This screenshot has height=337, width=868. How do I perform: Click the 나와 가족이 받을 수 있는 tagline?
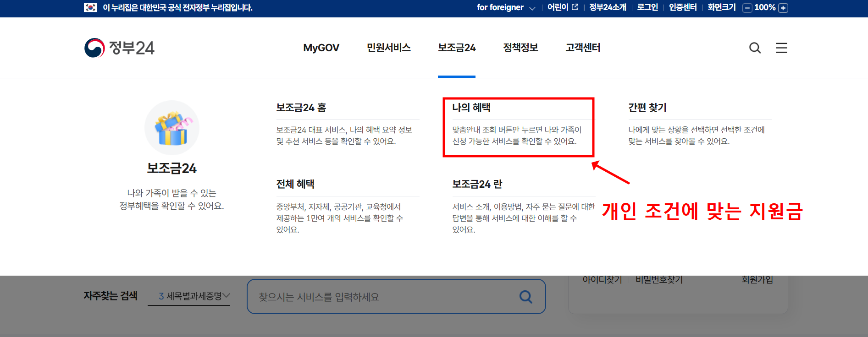(171, 200)
